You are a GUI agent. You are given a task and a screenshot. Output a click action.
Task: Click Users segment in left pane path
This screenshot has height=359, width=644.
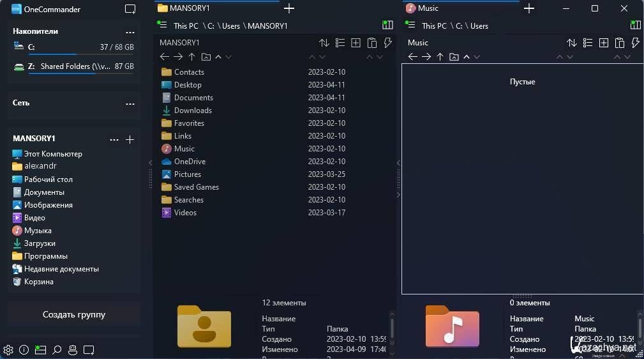231,26
